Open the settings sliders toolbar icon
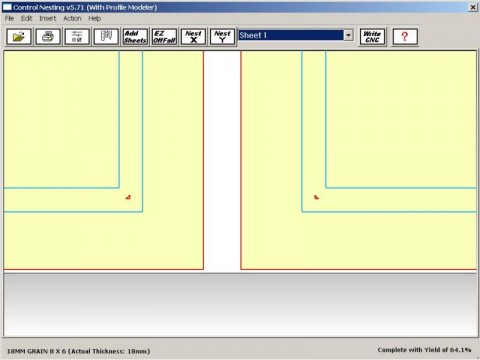 point(77,36)
